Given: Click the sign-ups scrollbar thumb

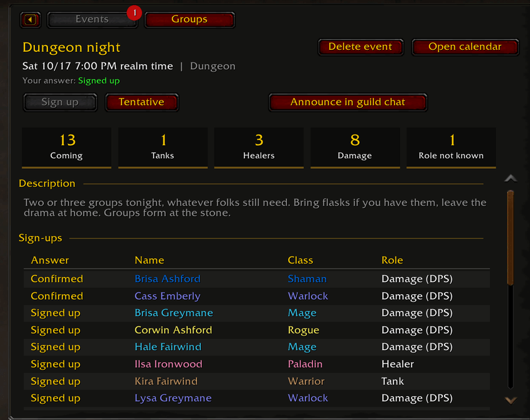Looking at the screenshot, I should [511, 238].
